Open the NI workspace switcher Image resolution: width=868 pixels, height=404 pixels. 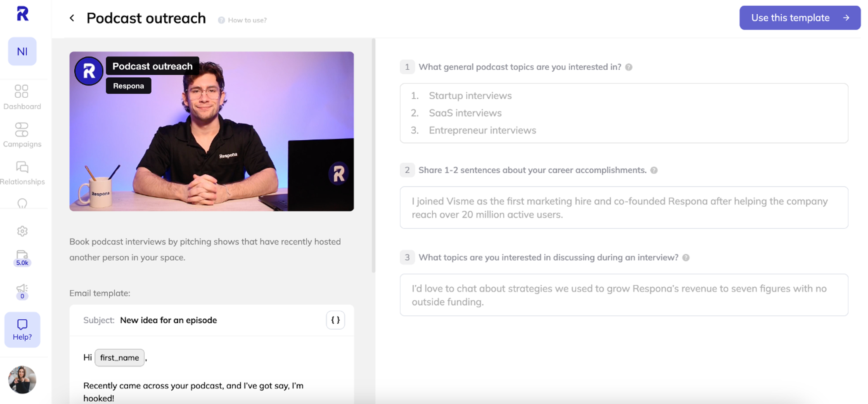point(22,51)
